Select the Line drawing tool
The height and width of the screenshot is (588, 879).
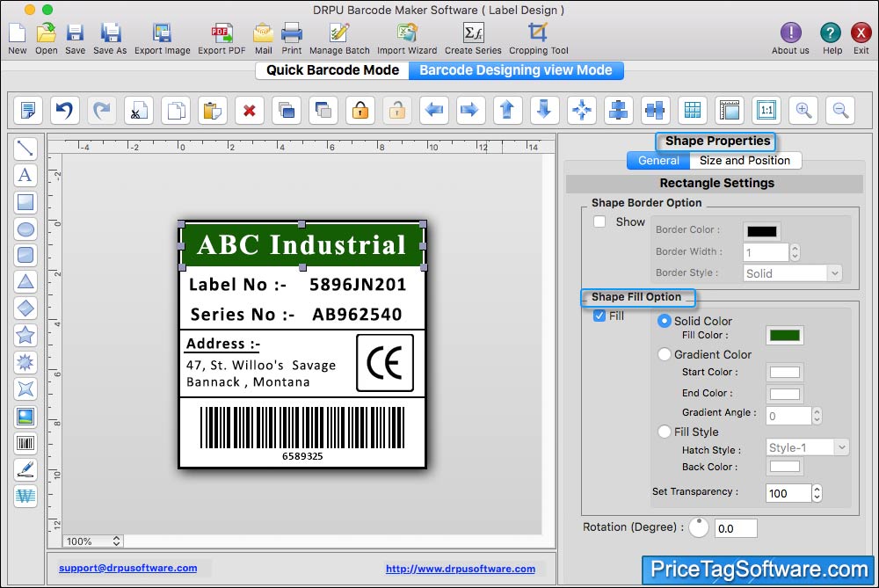coord(25,149)
